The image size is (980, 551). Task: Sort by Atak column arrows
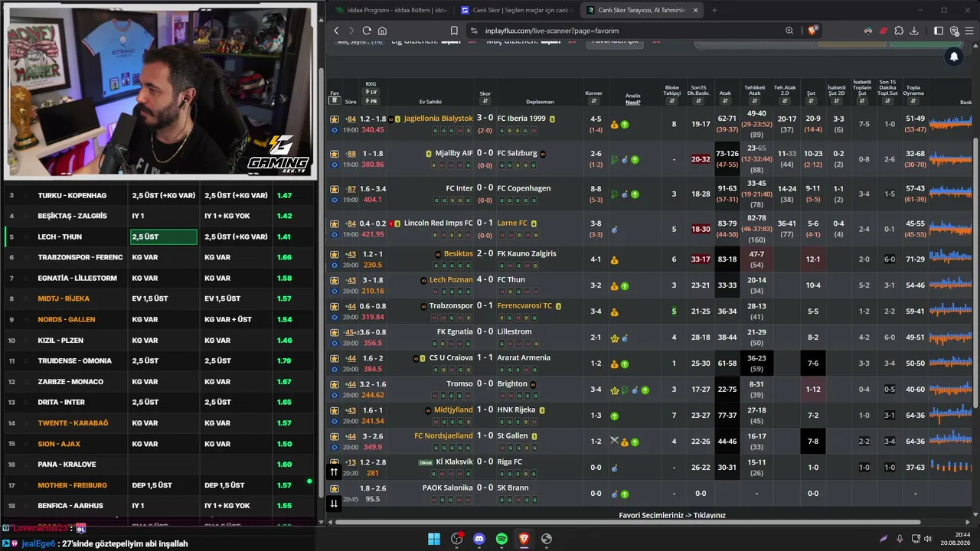click(x=725, y=101)
